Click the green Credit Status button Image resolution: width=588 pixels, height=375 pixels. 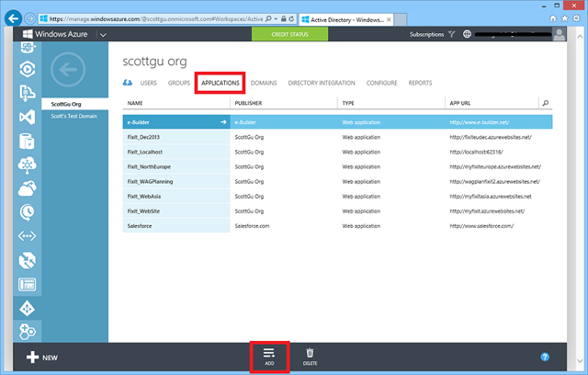[x=290, y=34]
